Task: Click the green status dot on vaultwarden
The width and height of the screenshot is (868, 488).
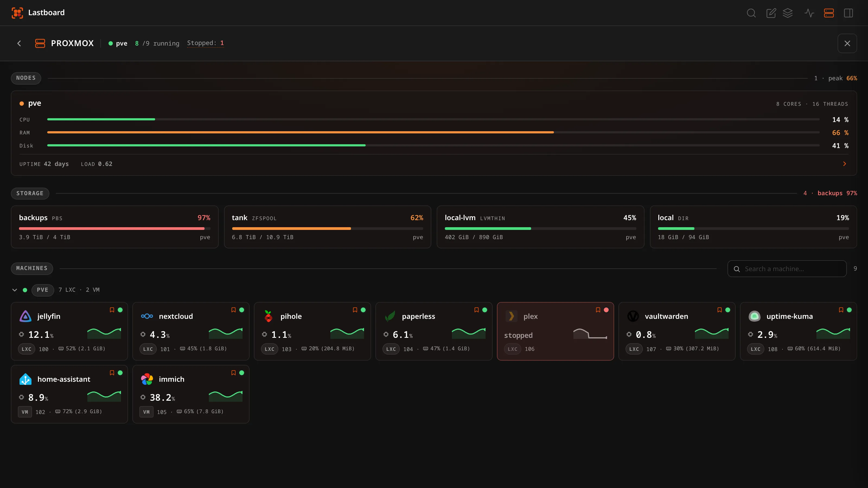Action: coord(728,310)
